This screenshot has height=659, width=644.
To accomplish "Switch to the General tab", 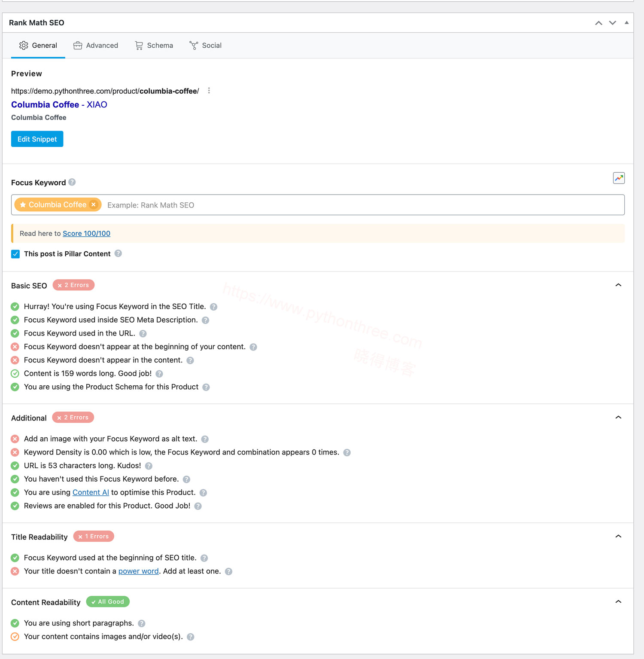I will [38, 45].
